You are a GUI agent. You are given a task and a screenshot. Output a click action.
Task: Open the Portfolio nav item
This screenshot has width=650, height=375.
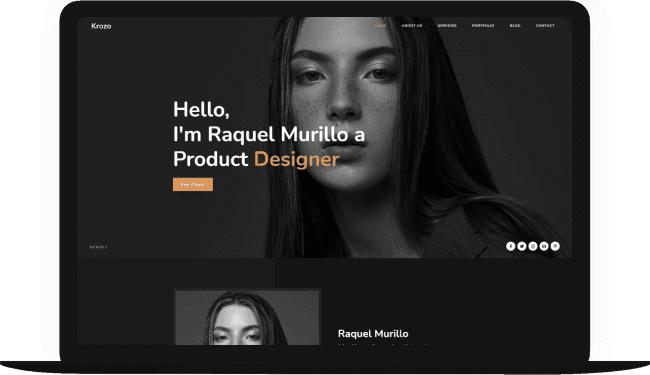click(483, 26)
